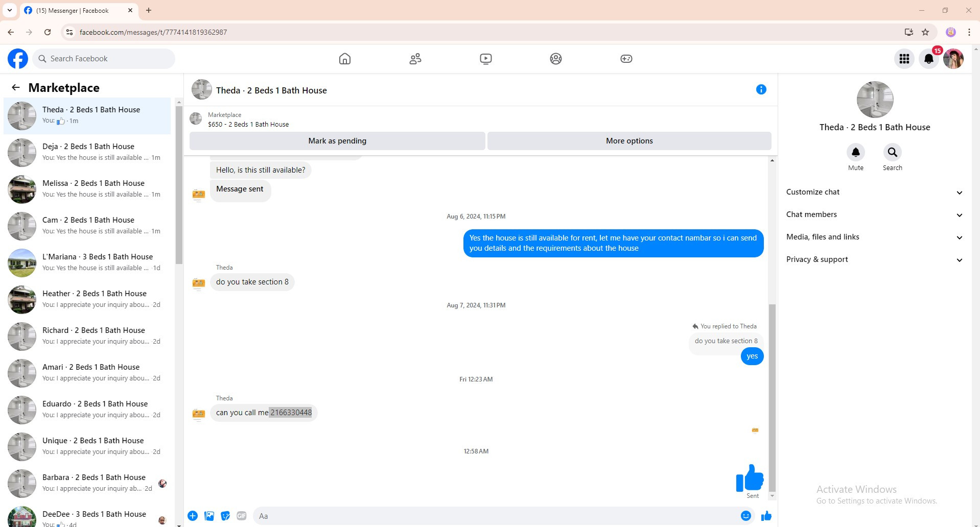Click the chat list scrollbar thumb
This screenshot has height=527, width=980.
[179, 185]
